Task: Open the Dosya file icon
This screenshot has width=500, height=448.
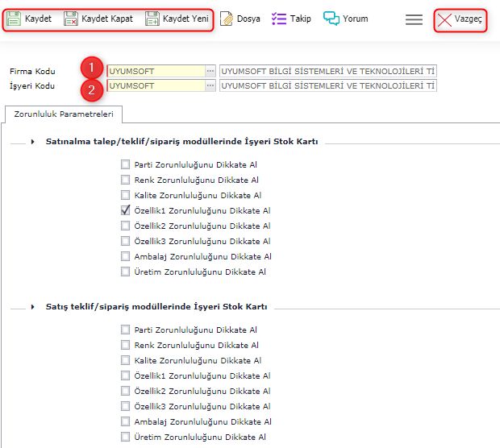Action: [x=227, y=19]
